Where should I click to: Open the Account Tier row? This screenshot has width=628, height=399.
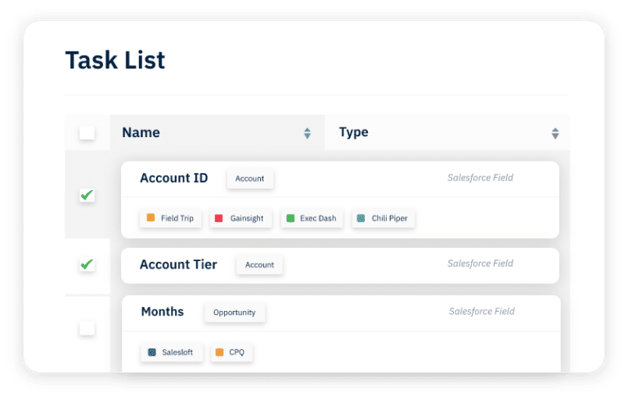[340, 266]
